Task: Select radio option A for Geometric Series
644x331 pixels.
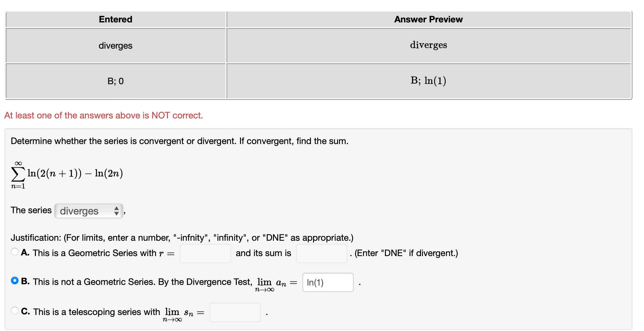Action: point(14,252)
